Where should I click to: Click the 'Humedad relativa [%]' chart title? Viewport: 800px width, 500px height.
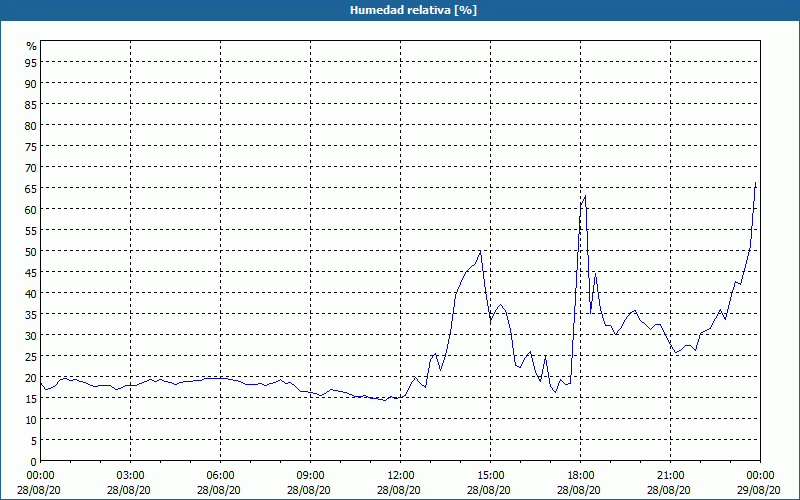413,10
